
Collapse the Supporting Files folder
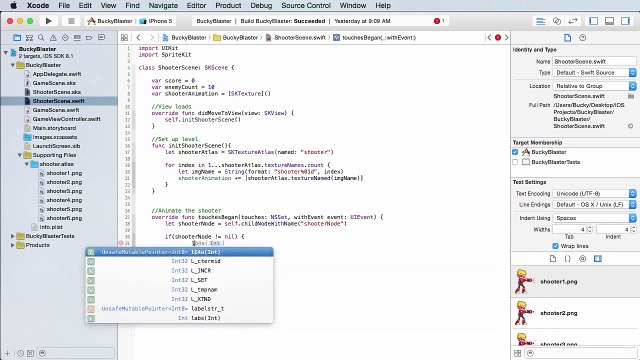point(20,155)
